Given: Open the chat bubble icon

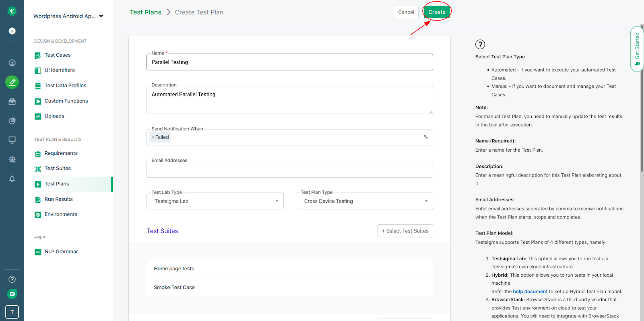Looking at the screenshot, I should pos(12,294).
